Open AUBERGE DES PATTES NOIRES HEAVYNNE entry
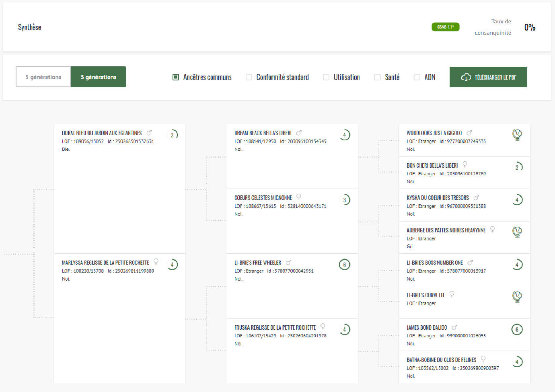 (x=446, y=230)
